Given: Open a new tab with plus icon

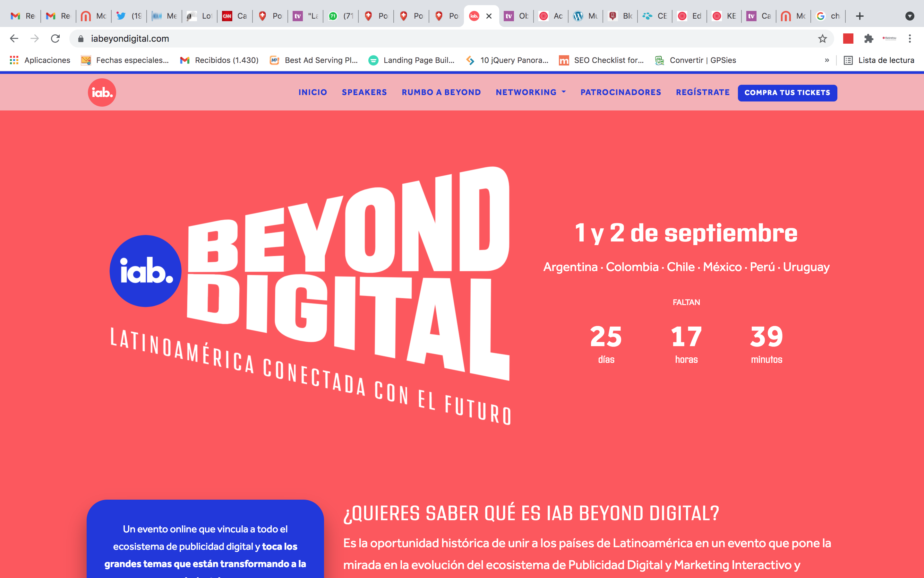Looking at the screenshot, I should [860, 16].
